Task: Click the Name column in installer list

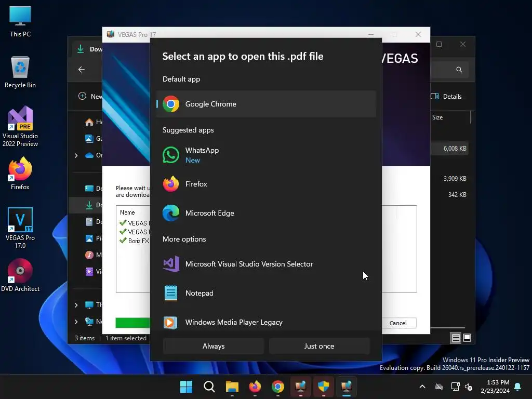Action: (x=127, y=212)
